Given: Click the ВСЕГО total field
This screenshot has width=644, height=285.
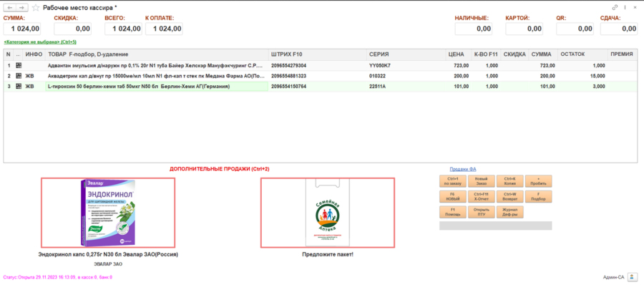Looking at the screenshot, I should pos(123,29).
